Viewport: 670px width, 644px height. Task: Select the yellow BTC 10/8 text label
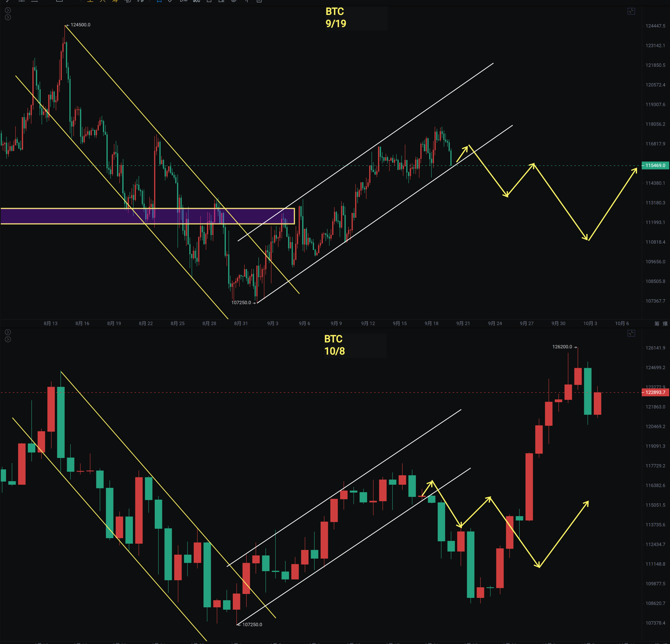[x=334, y=345]
